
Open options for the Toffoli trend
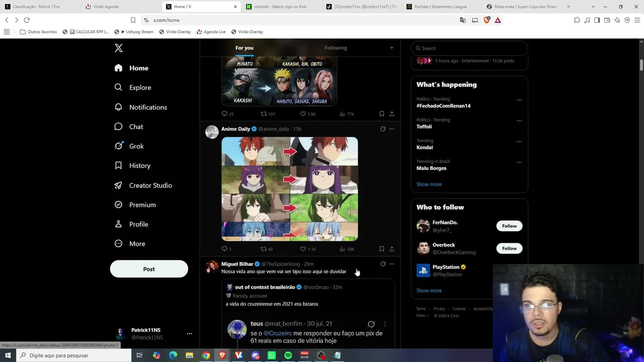click(519, 121)
